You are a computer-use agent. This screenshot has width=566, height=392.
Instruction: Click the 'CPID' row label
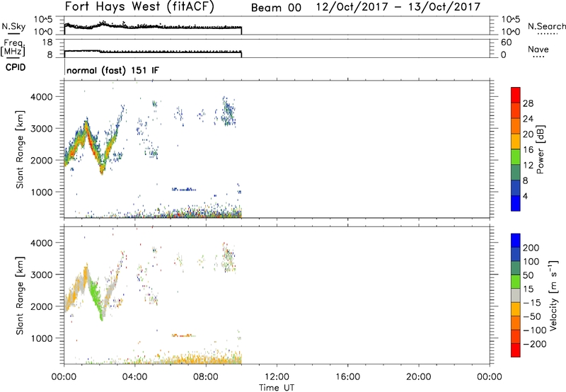(16, 67)
